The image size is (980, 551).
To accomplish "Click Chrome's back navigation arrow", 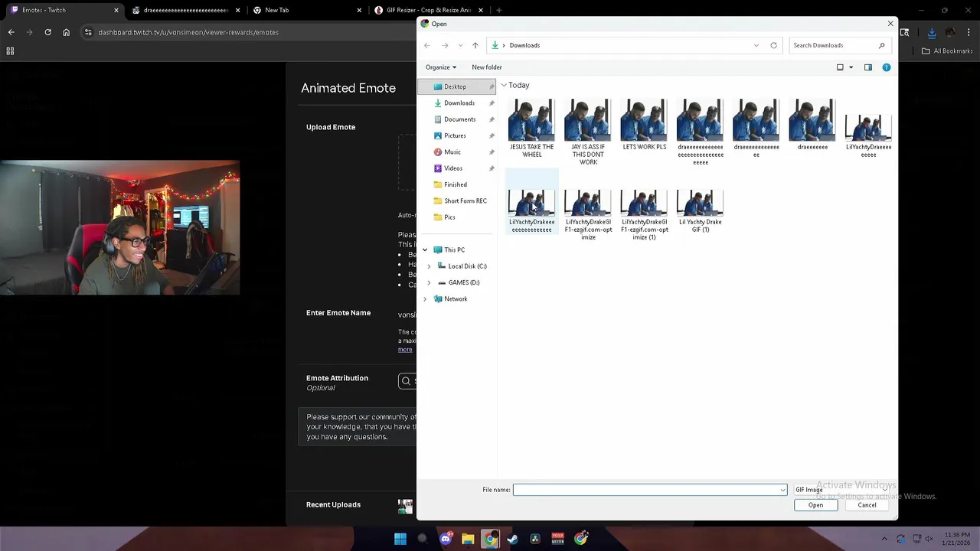I will point(11,32).
